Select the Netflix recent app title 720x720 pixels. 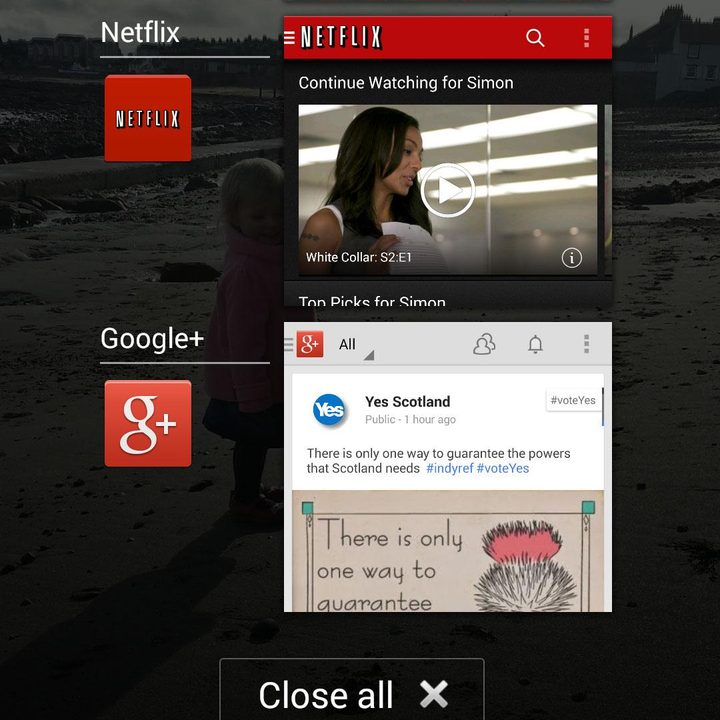pyautogui.click(x=140, y=33)
